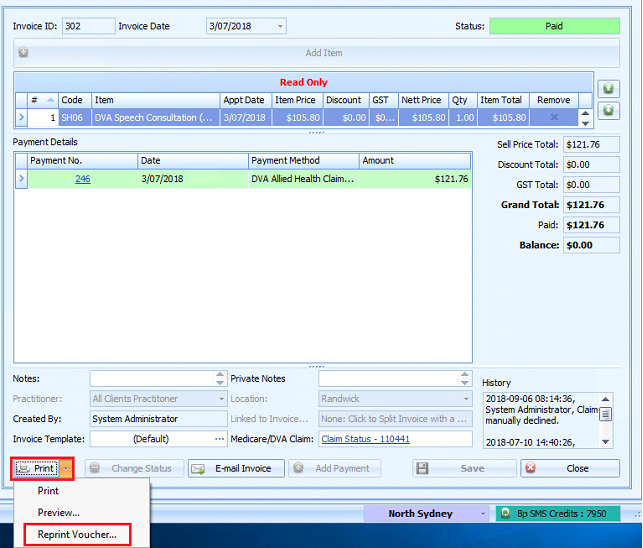Viewport: 643px width, 548px height.
Task: Open the Practitioner dropdown
Action: (x=221, y=399)
